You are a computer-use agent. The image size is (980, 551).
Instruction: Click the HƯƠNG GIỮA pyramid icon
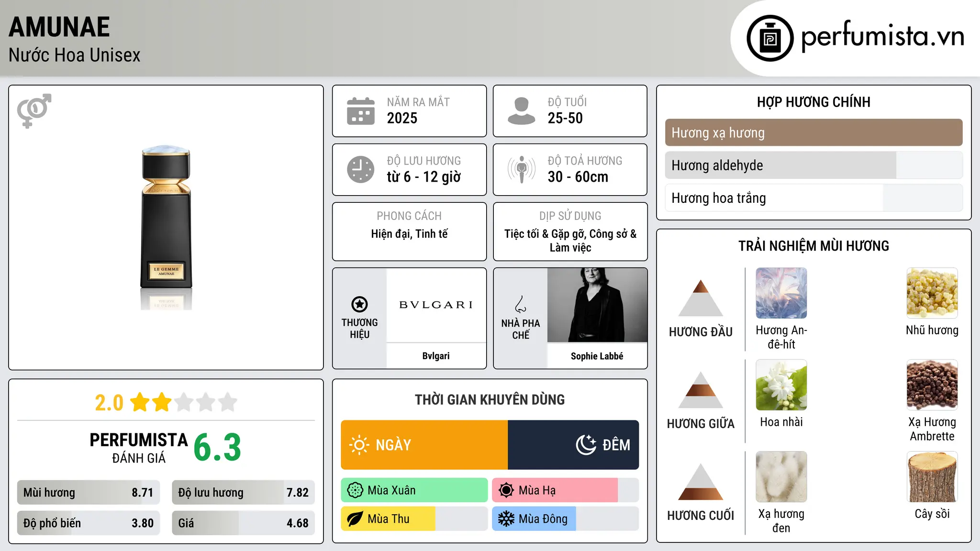701,390
